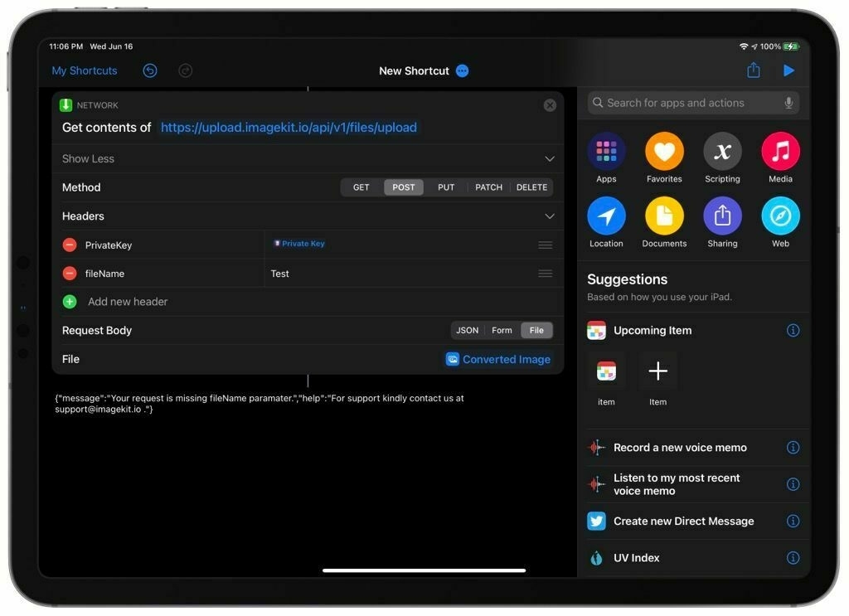This screenshot has width=849, height=616.
Task: Set request body to JSON
Action: (468, 330)
